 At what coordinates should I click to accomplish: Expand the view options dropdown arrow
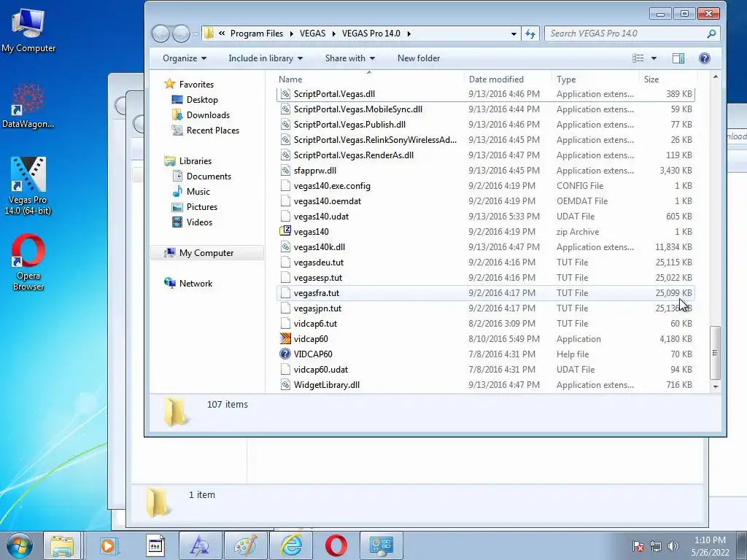[654, 58]
